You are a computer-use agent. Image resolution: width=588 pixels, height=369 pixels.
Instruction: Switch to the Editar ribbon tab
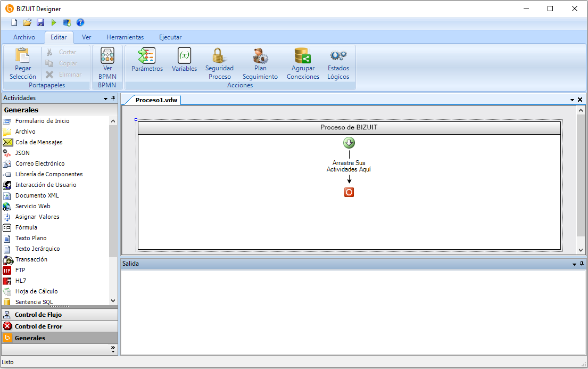pyautogui.click(x=59, y=37)
